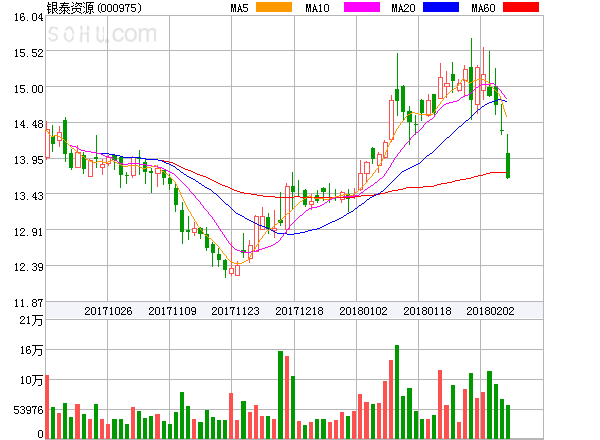
Task: Click the 20180118 date label
Action: [427, 311]
